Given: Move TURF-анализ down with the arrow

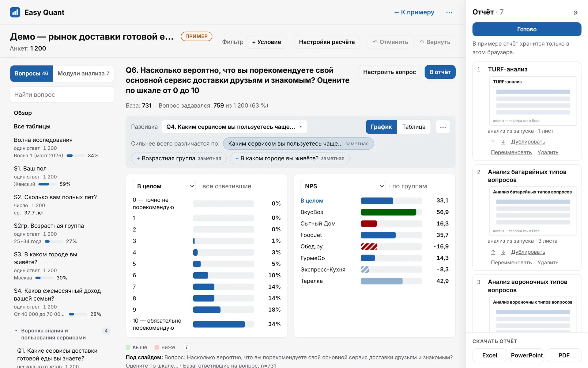Looking at the screenshot, I should 503,142.
